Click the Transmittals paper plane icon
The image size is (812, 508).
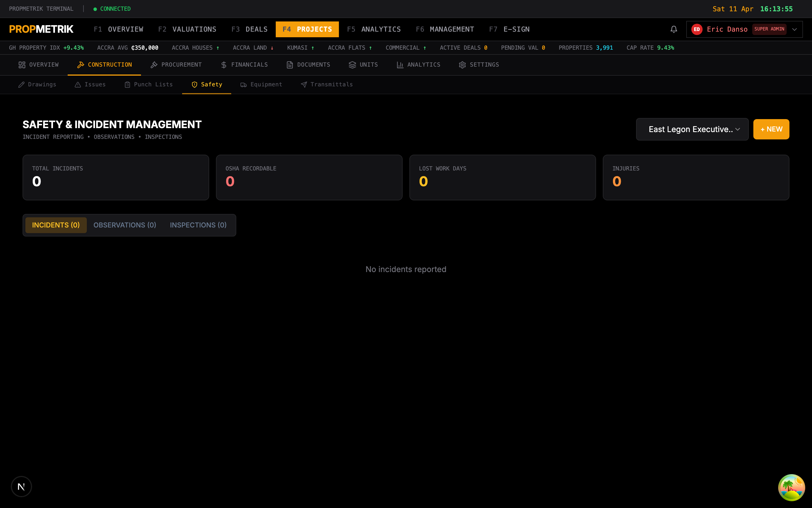[304, 85]
